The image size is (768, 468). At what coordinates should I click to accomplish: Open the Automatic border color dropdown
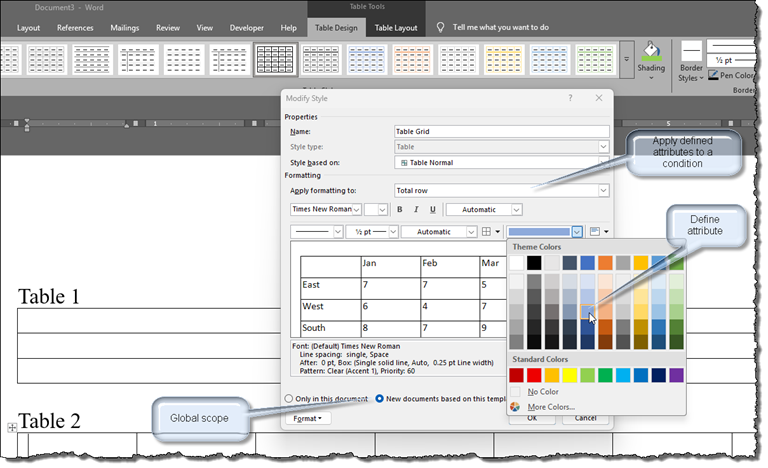coord(471,232)
